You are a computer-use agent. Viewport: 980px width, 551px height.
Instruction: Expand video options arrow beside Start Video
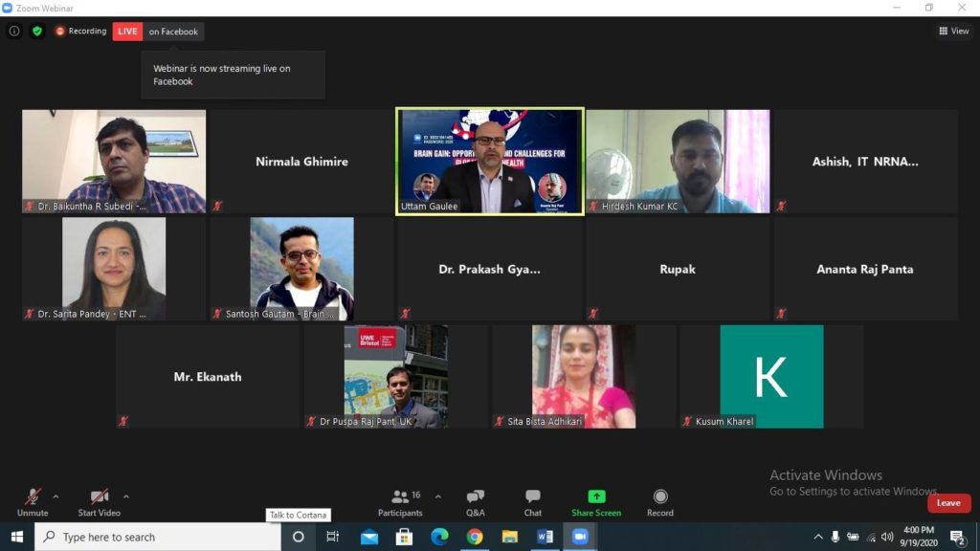point(126,497)
